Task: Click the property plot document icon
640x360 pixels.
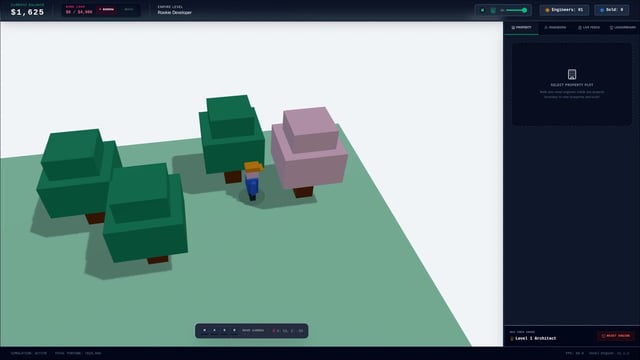Action: click(x=572, y=74)
